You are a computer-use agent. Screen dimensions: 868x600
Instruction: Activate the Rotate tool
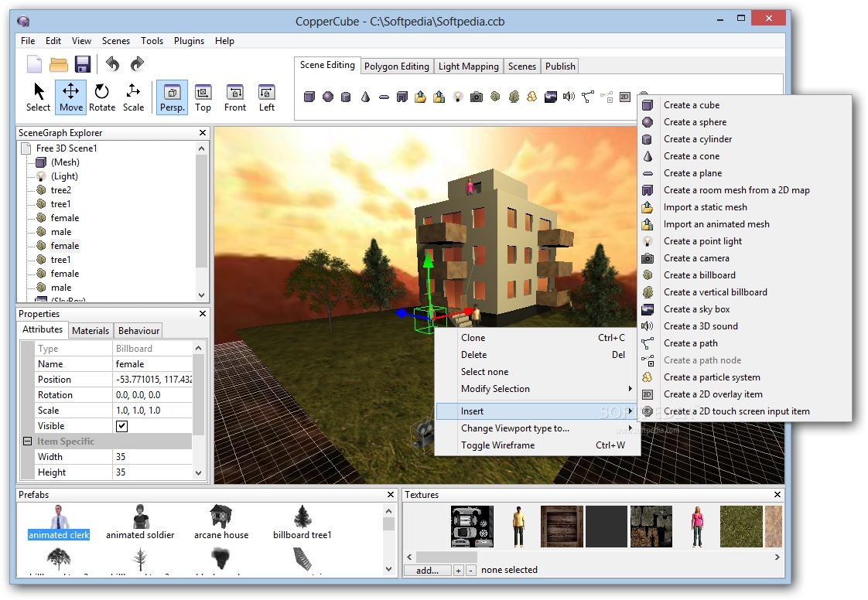point(102,97)
